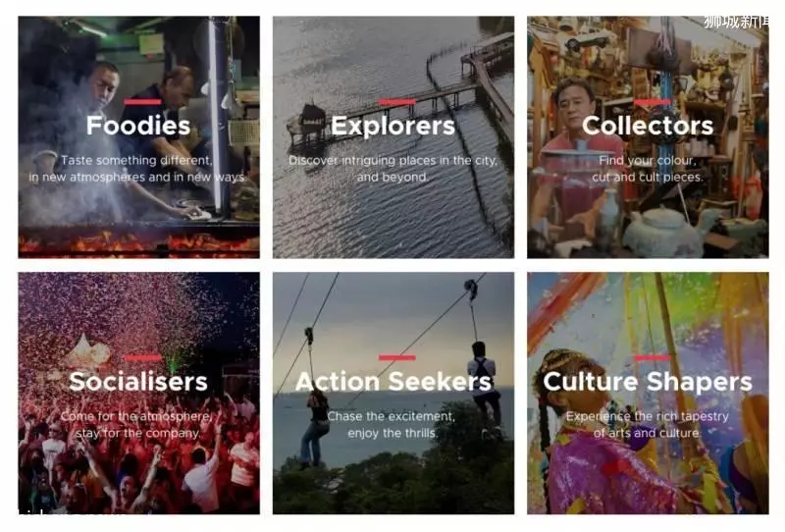
Task: Choose the Action Seekers tile
Action: coord(393,394)
